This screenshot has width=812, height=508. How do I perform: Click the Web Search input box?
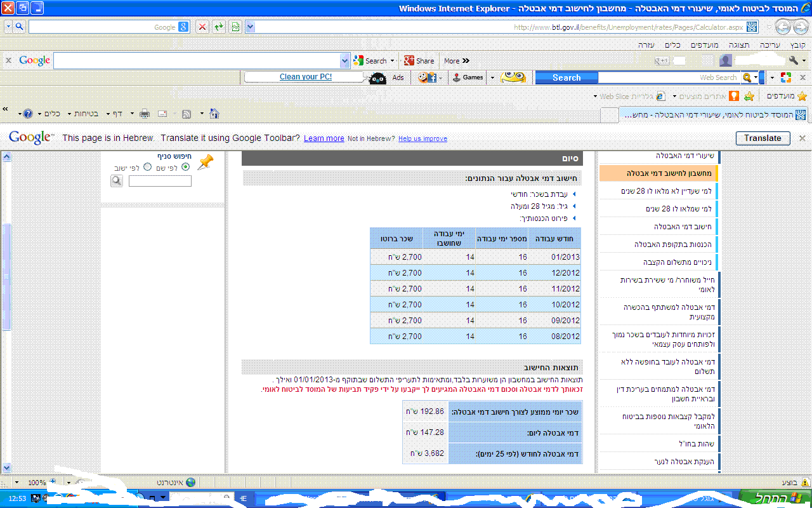point(669,77)
